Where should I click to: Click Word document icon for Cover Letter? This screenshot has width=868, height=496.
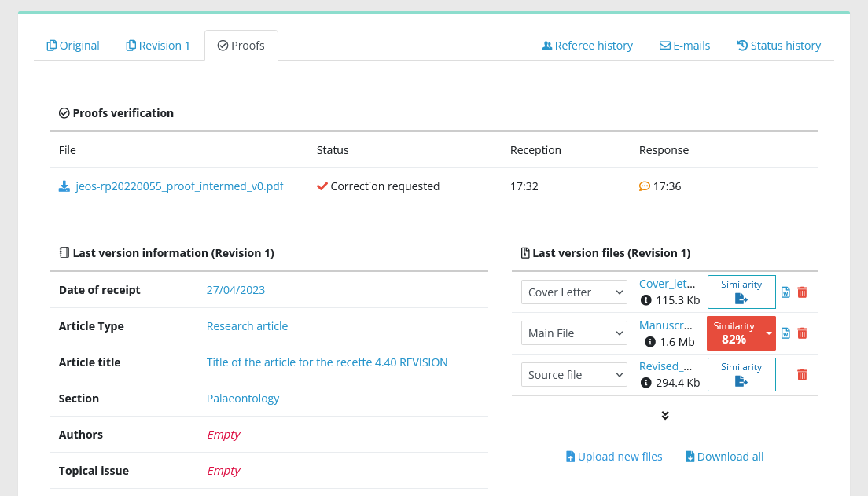(x=785, y=292)
